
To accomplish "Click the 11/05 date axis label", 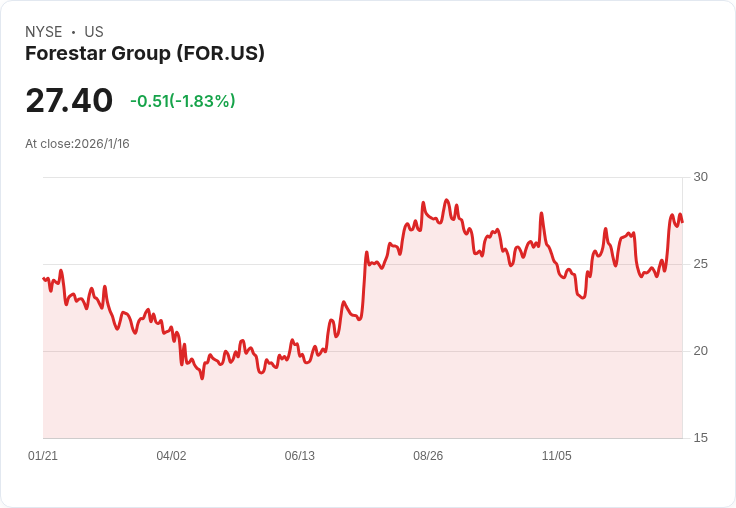I will 556,456.
